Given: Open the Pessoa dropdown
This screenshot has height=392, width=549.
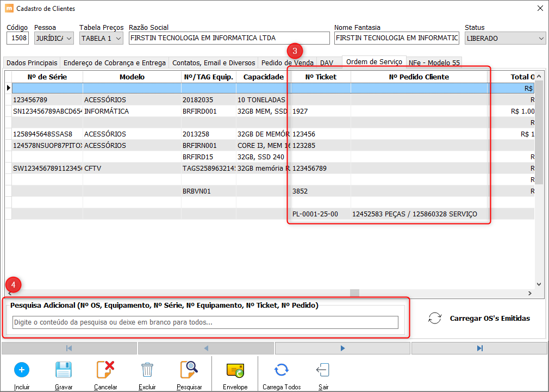Looking at the screenshot, I should pos(54,38).
